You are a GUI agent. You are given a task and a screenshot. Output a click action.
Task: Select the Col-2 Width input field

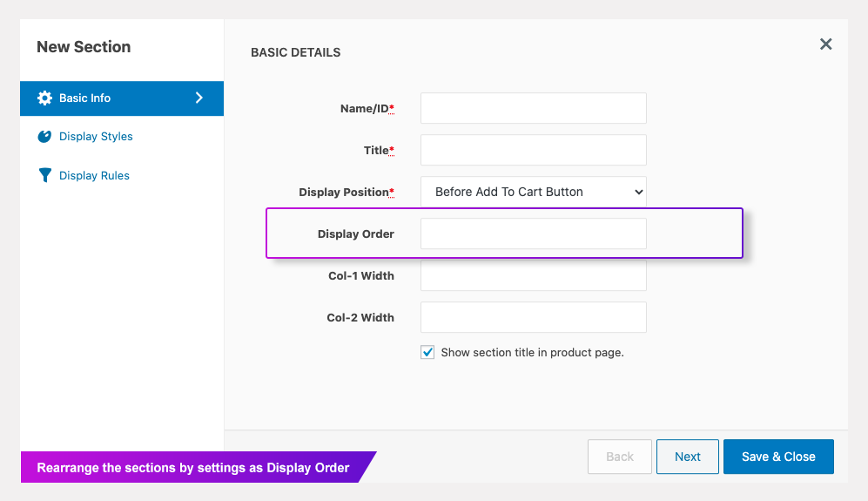(x=533, y=317)
